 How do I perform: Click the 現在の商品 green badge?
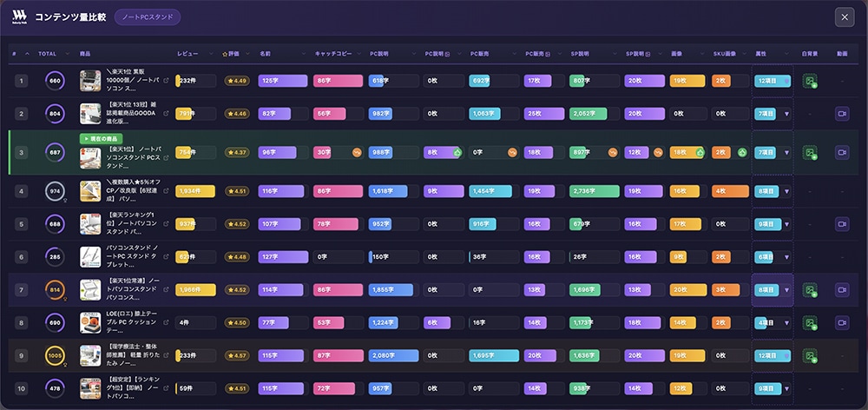[x=101, y=138]
